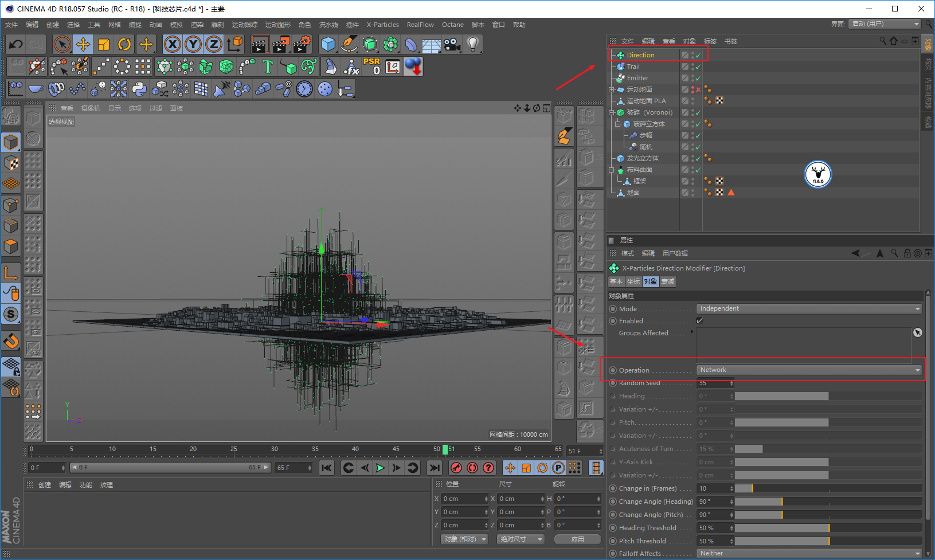935x560 pixels.
Task: Toggle enable checkmark for 发光立方体
Action: click(698, 159)
